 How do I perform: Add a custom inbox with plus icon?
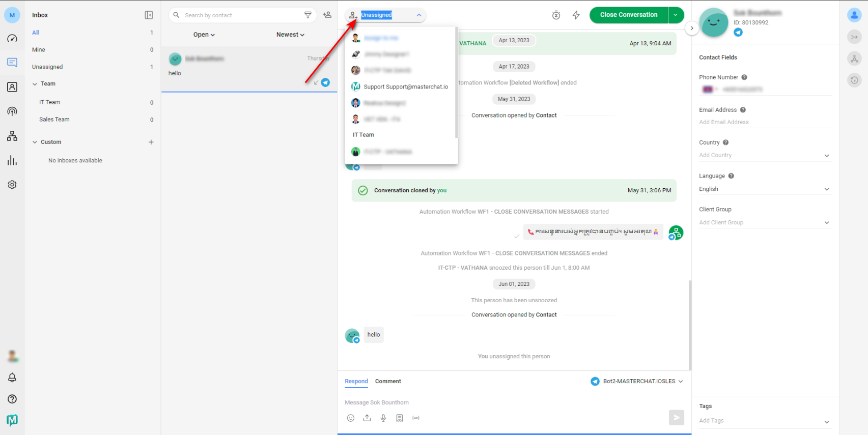click(151, 142)
